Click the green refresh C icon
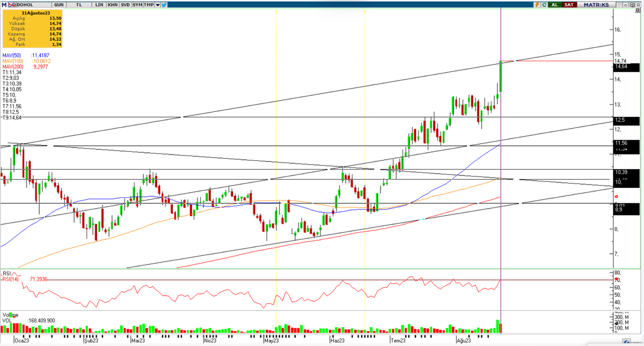The width and height of the screenshot is (644, 346). [x=544, y=4]
